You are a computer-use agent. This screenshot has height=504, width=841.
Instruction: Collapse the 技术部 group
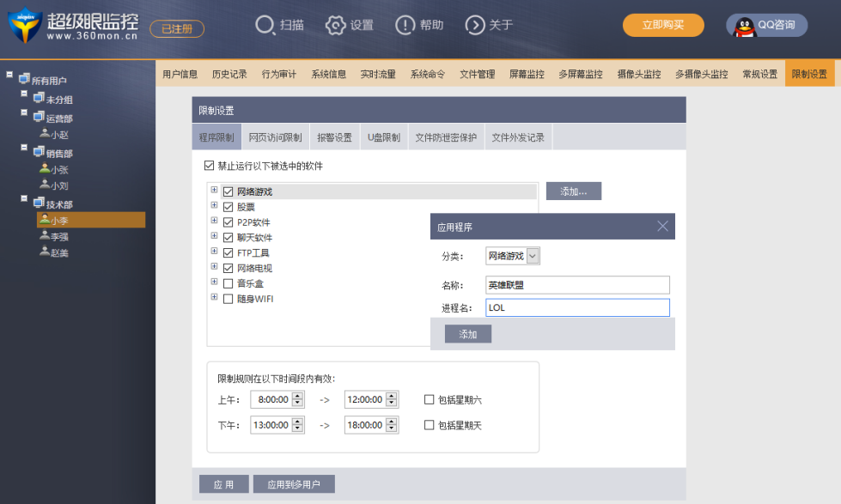tap(25, 203)
